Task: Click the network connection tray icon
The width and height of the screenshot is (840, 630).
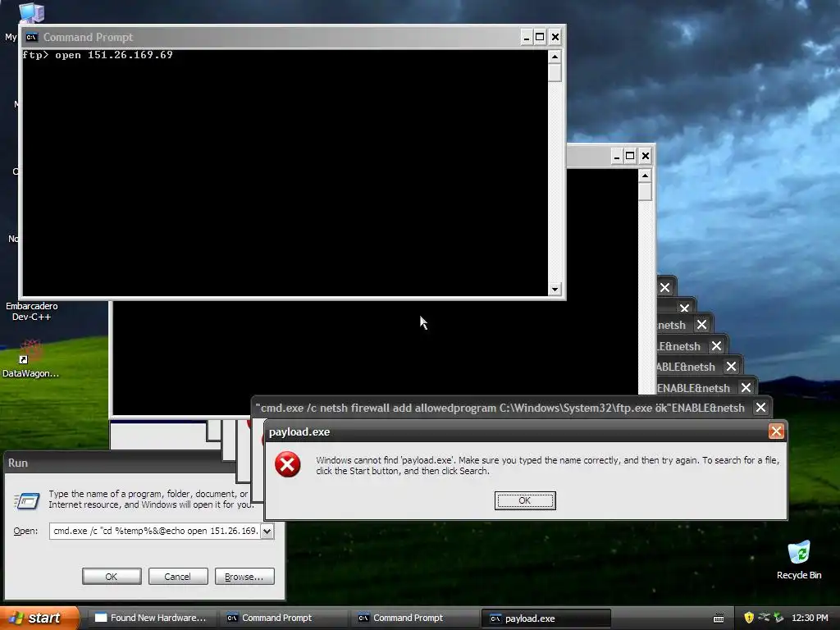Action: (x=764, y=618)
